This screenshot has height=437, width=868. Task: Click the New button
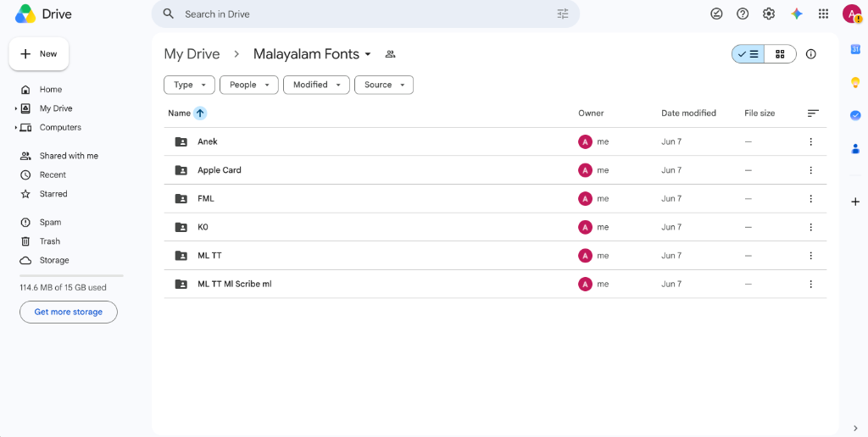tap(39, 54)
